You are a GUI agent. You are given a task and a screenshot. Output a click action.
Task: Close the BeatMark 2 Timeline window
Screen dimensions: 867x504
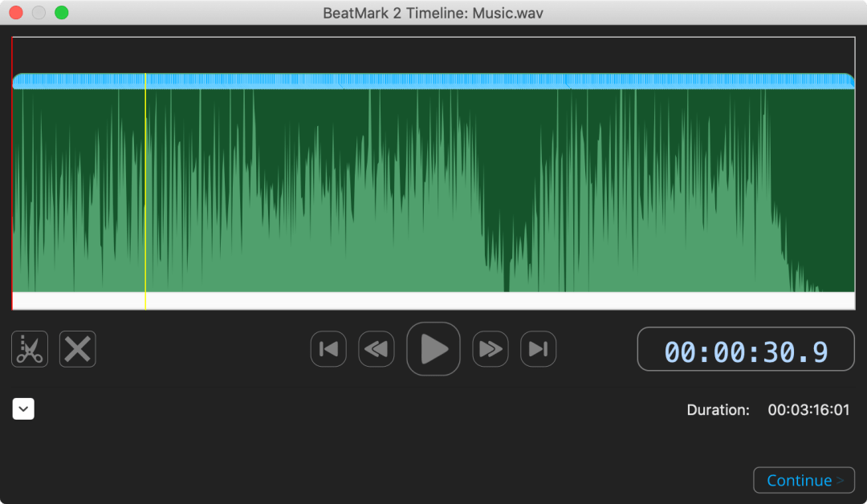[16, 13]
